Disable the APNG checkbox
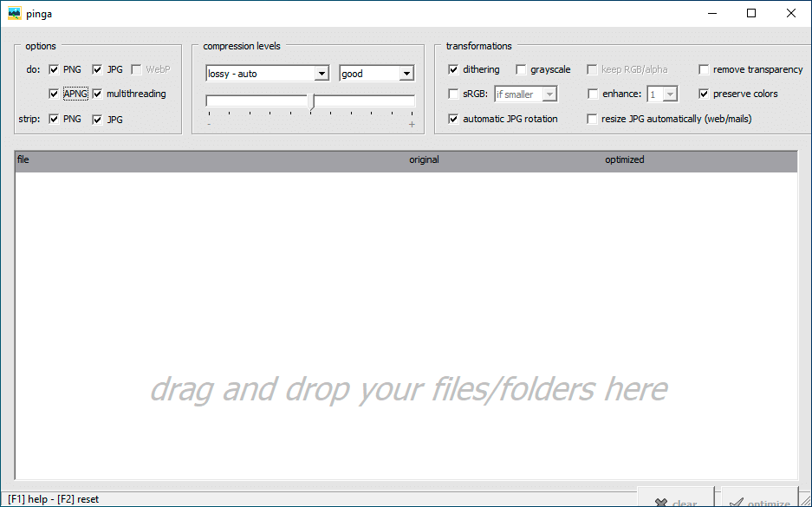The width and height of the screenshot is (812, 507). (55, 94)
